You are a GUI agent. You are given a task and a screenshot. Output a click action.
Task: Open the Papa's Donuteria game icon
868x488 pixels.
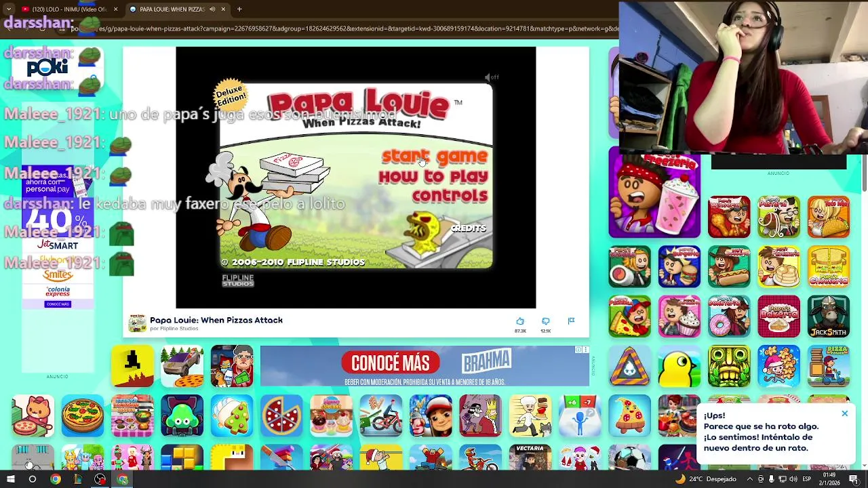[729, 317]
